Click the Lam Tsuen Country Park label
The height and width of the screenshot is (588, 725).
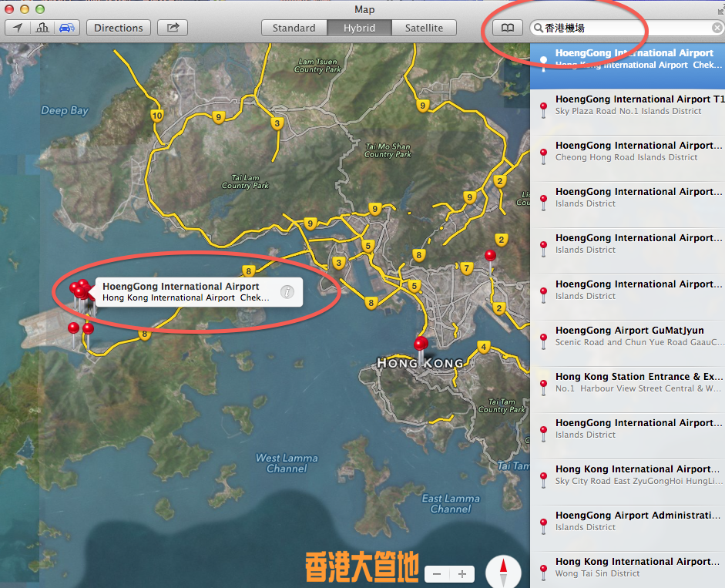317,66
